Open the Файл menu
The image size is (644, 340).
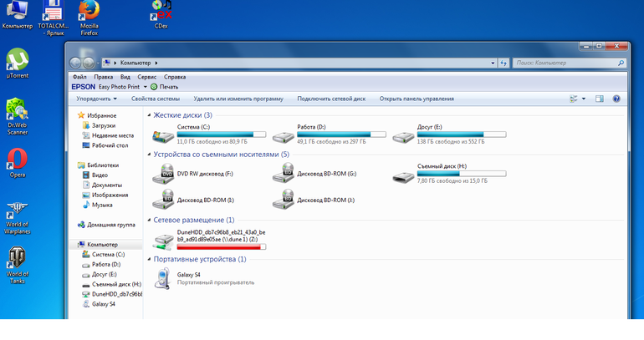79,77
